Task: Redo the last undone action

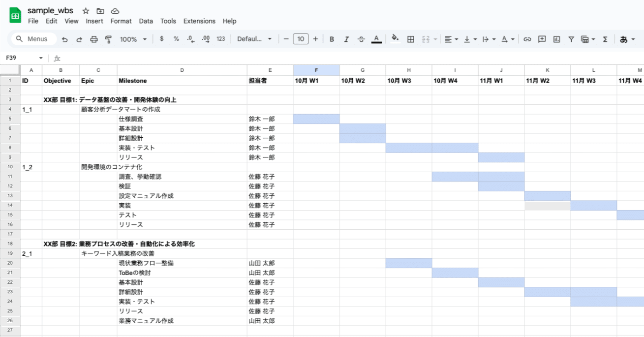Action: pyautogui.click(x=79, y=39)
